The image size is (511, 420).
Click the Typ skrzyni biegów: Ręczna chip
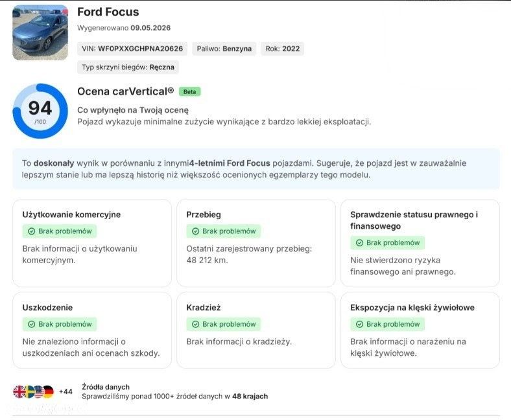tap(128, 67)
